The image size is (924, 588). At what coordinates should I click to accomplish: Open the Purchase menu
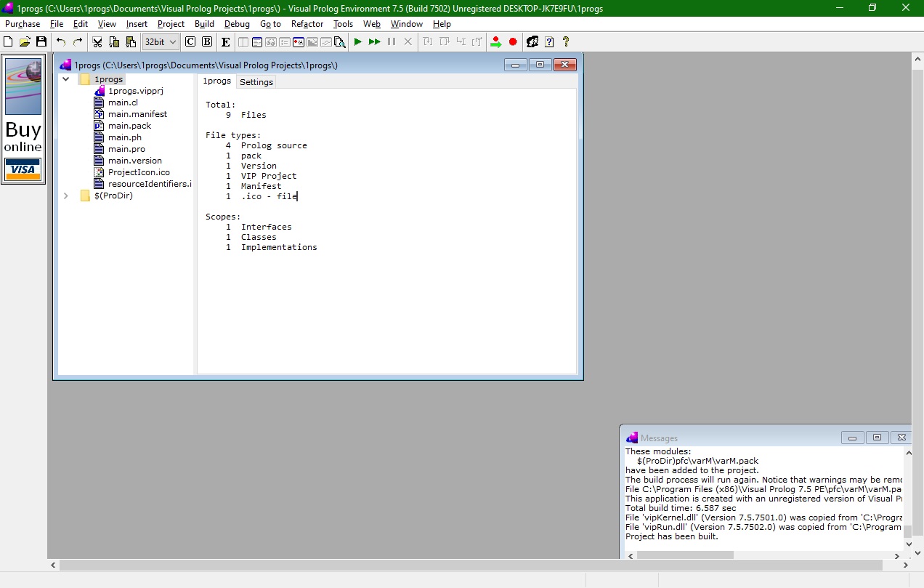pyautogui.click(x=23, y=24)
